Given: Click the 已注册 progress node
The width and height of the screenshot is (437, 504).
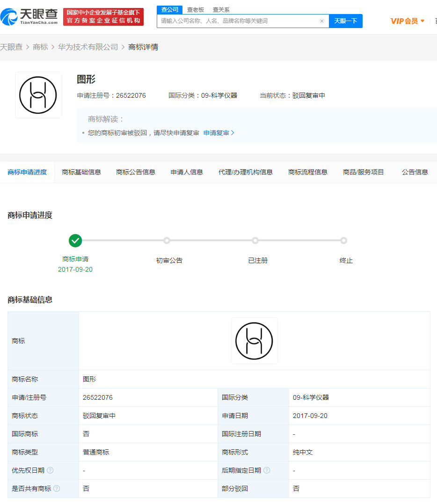Looking at the screenshot, I should [x=255, y=240].
